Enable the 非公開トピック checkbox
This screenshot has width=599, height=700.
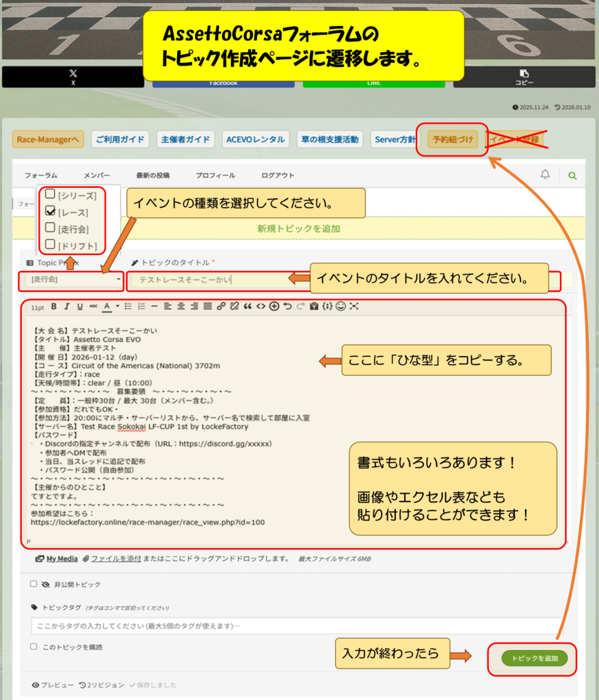34,584
